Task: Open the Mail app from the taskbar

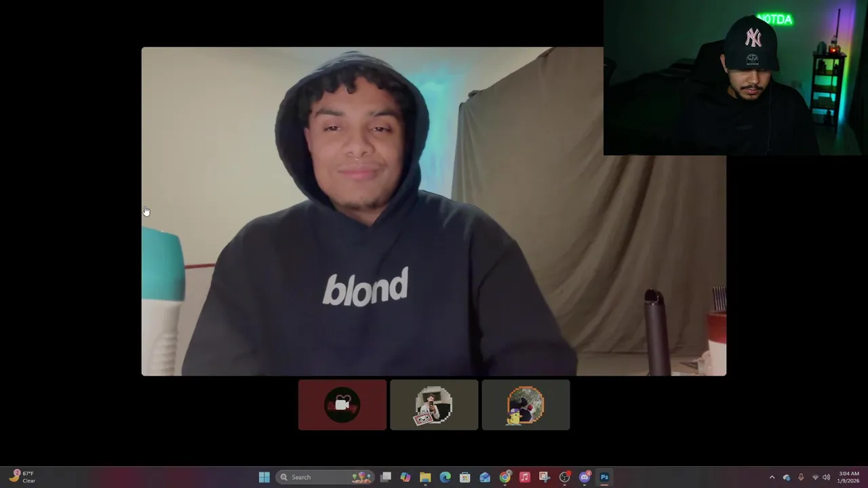Action: point(485,477)
